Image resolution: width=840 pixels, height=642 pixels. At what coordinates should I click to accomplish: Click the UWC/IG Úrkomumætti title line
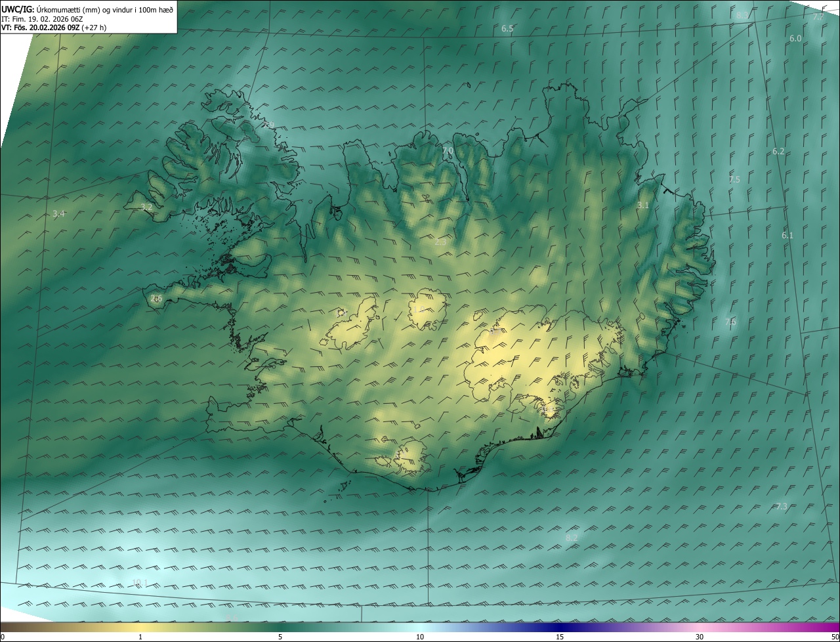pos(88,9)
